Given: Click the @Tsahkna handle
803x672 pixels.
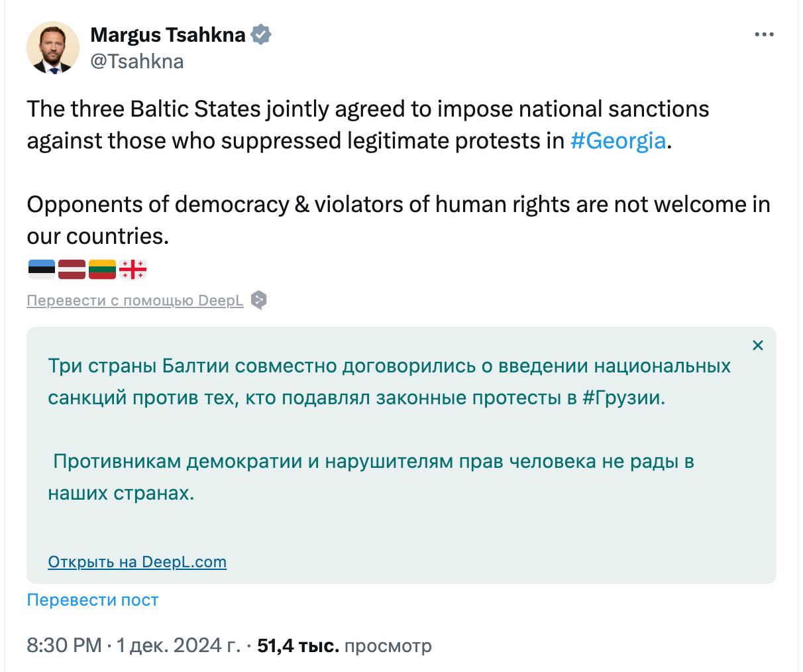Looking at the screenshot, I should [x=136, y=61].
